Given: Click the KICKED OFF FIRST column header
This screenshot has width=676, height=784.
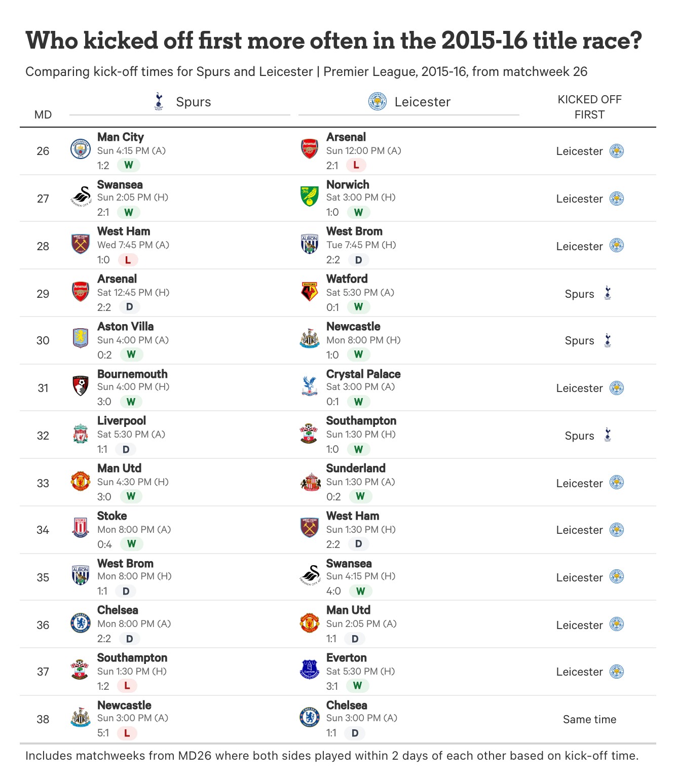Looking at the screenshot, I should tap(589, 107).
